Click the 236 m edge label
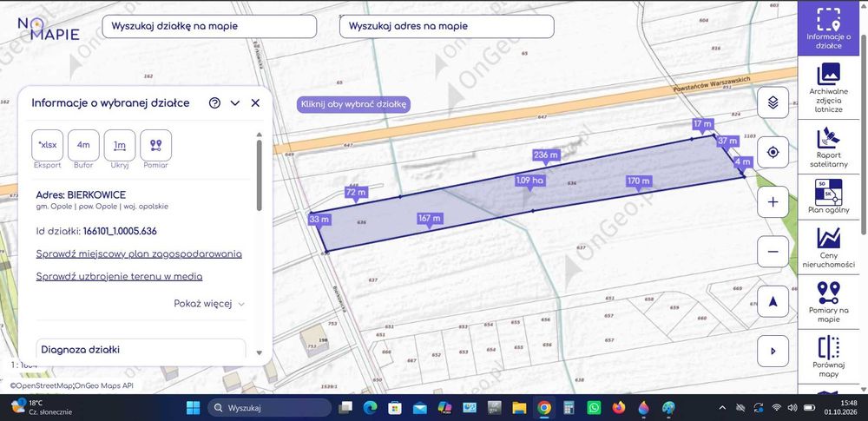Viewport: 868px width, 421px height. (x=546, y=155)
